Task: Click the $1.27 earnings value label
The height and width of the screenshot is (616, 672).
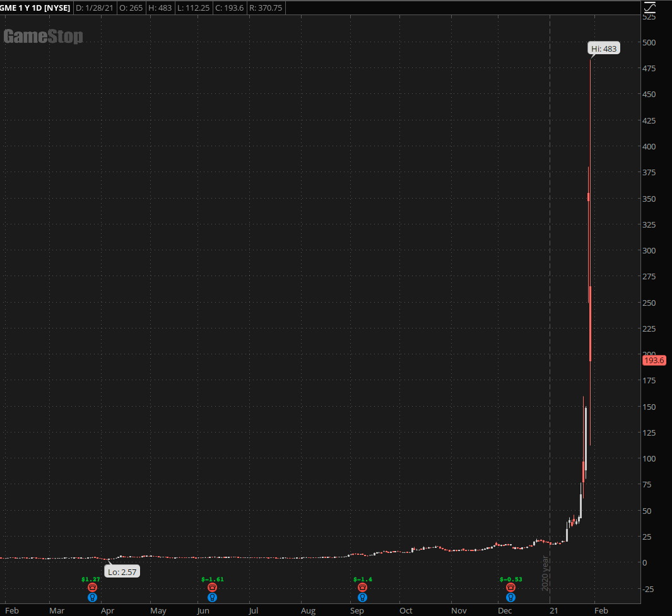Action: 91,579
